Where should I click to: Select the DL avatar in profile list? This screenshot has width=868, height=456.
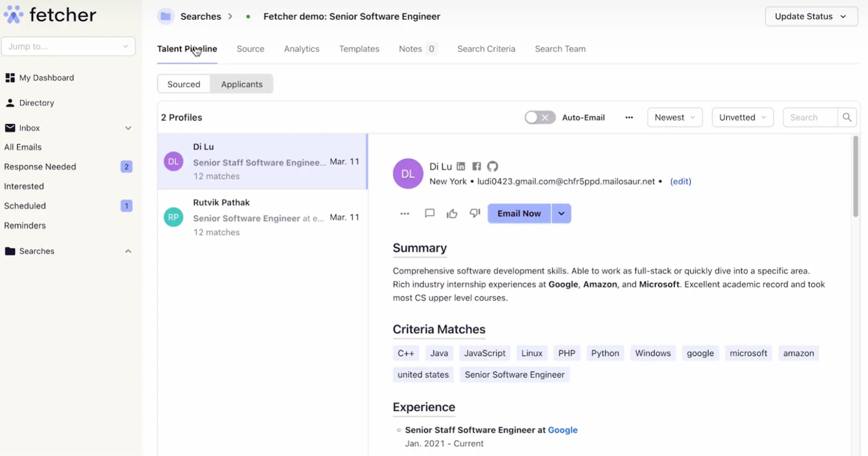173,162
